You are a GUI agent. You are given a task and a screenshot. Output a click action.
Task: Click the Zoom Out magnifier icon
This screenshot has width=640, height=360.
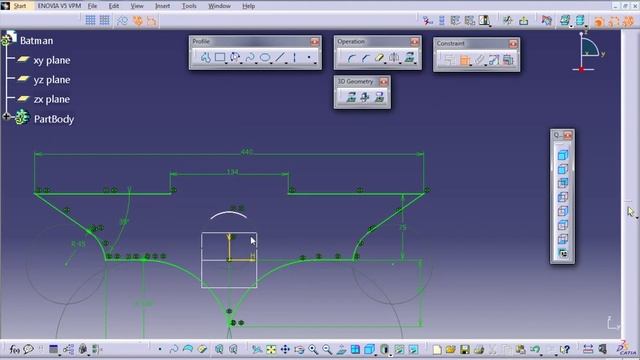[327, 349]
